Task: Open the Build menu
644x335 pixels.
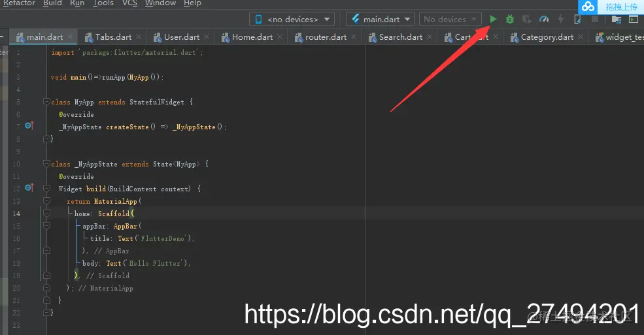Action: [52, 3]
